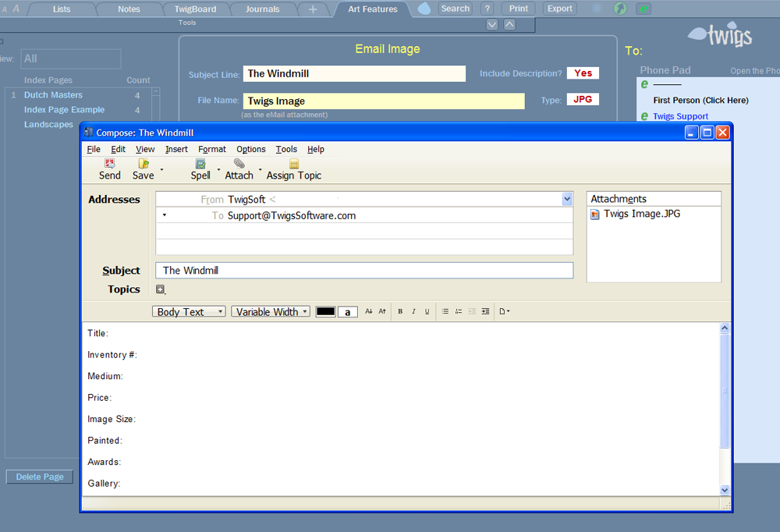Open the Format menu
Viewport: 780px width, 532px height.
coord(211,149)
